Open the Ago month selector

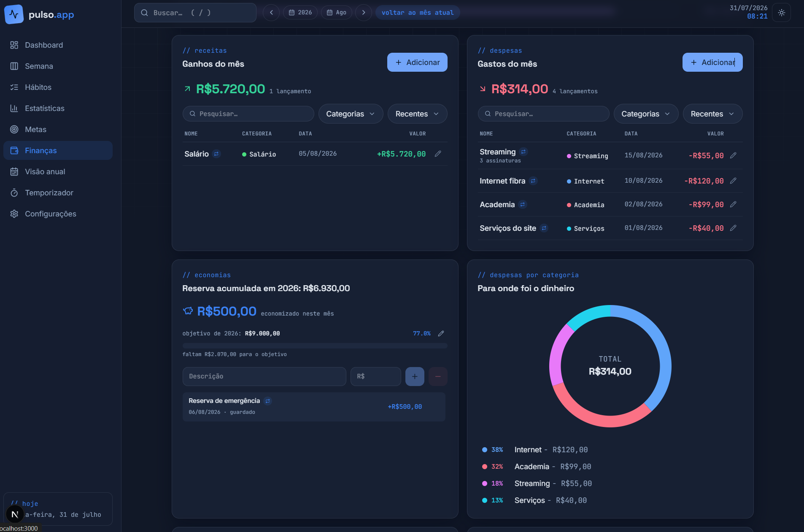(x=337, y=13)
